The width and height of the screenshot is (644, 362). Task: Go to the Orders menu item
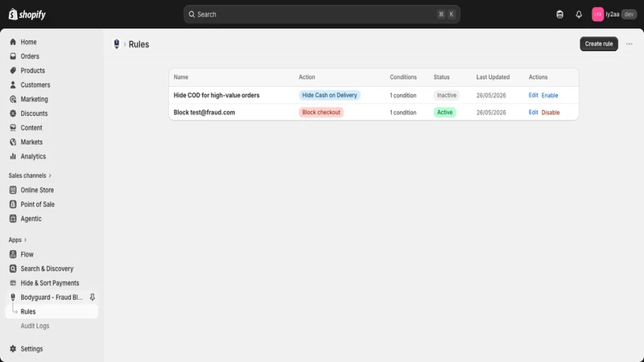pos(30,56)
